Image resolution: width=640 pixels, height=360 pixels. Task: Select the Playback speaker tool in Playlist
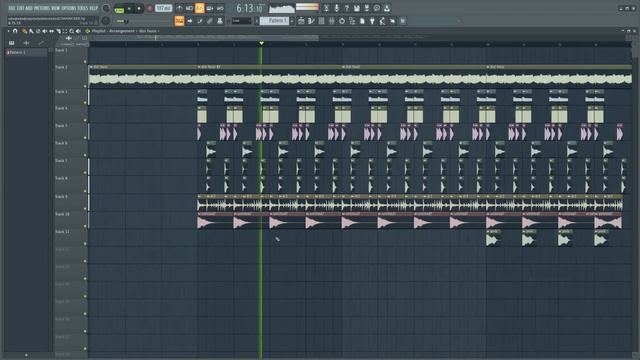click(78, 31)
